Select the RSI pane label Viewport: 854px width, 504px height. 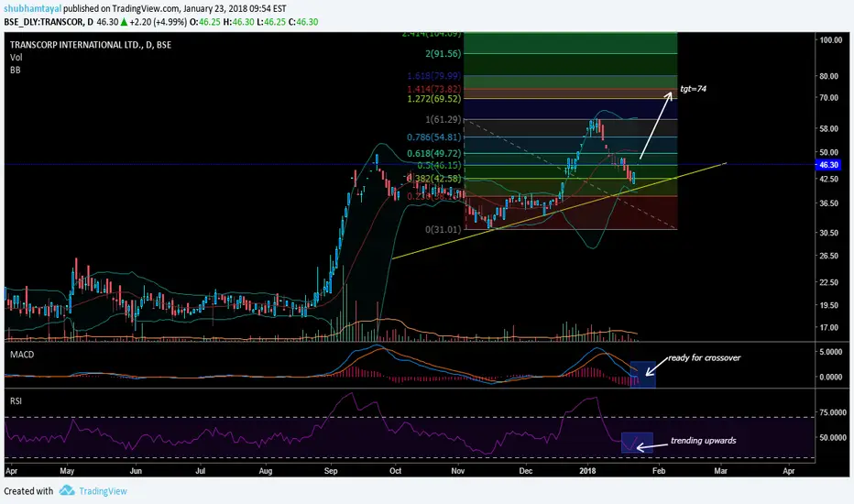point(16,400)
